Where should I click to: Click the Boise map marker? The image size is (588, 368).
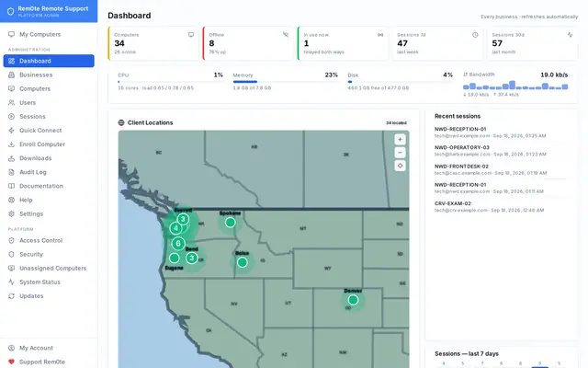tap(243, 262)
